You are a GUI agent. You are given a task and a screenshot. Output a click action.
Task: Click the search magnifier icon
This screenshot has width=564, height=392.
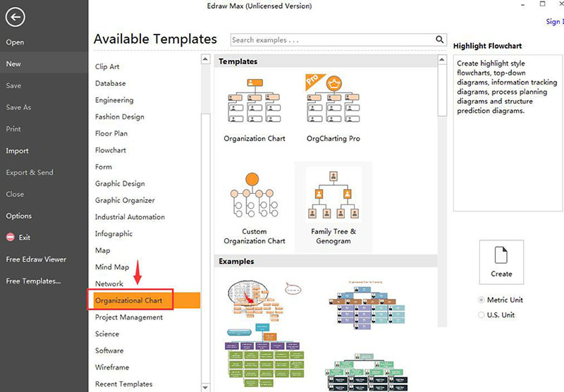pyautogui.click(x=439, y=39)
